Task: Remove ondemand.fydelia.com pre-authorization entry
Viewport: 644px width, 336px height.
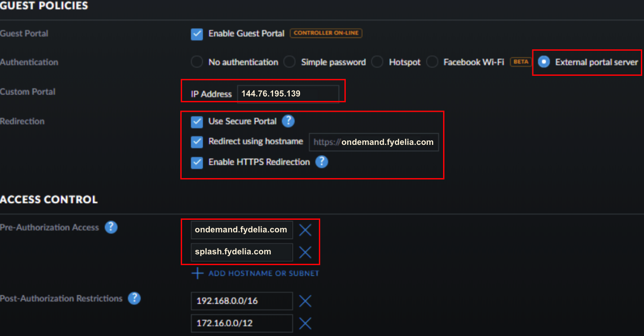Action: pyautogui.click(x=305, y=230)
